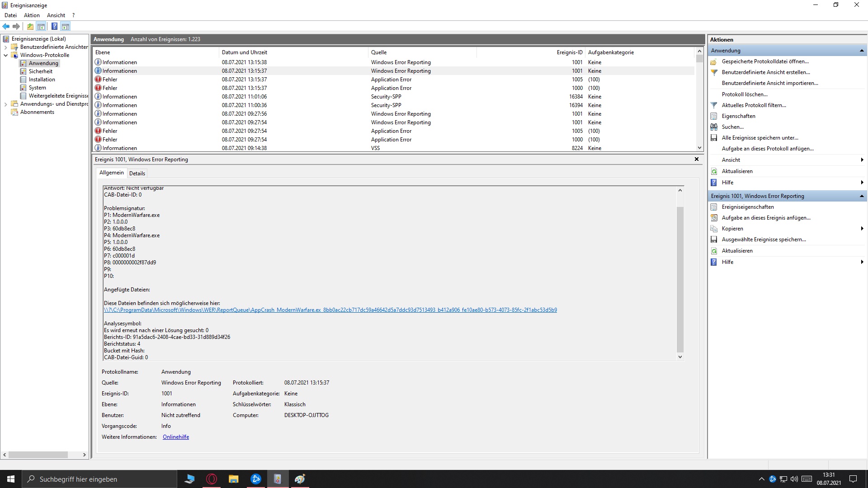Image resolution: width=868 pixels, height=488 pixels.
Task: Click the binoculars Suchen icon
Action: pyautogui.click(x=714, y=127)
